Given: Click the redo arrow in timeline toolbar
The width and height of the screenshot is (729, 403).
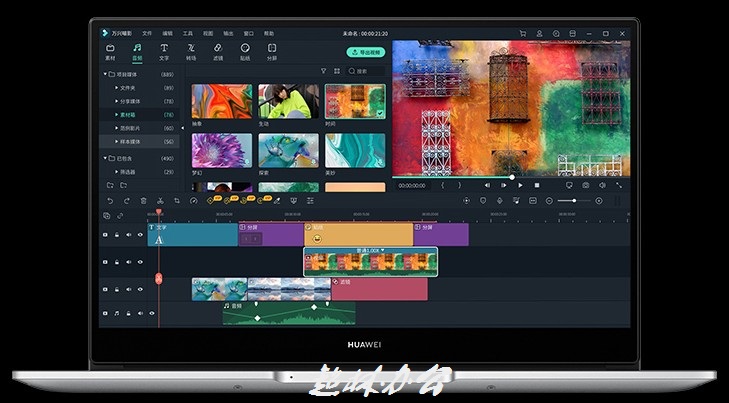Looking at the screenshot, I should 126,201.
